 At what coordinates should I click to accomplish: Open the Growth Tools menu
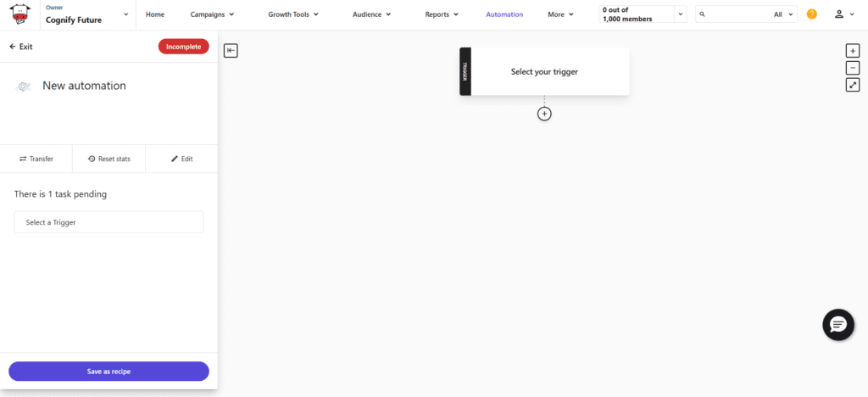294,14
